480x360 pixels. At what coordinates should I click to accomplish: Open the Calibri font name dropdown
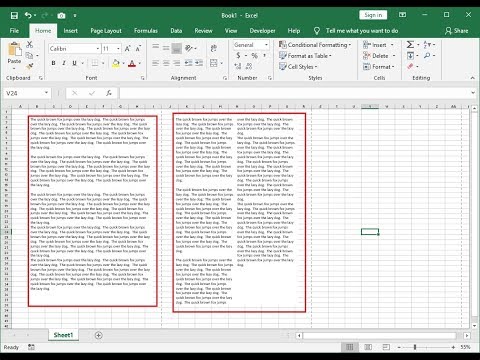[98, 49]
